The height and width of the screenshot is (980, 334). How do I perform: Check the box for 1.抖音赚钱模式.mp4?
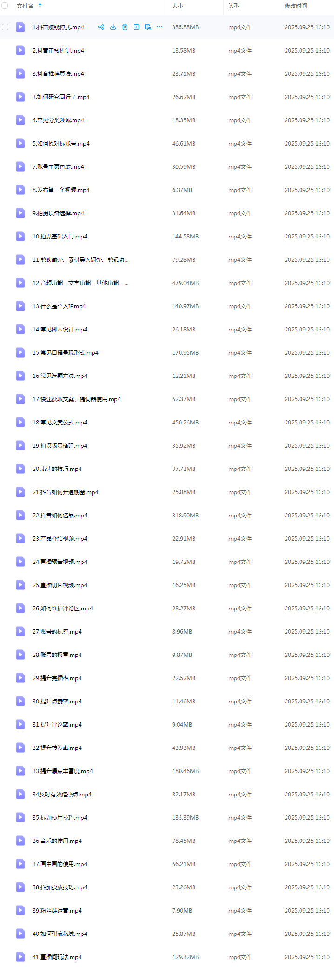[x=5, y=27]
